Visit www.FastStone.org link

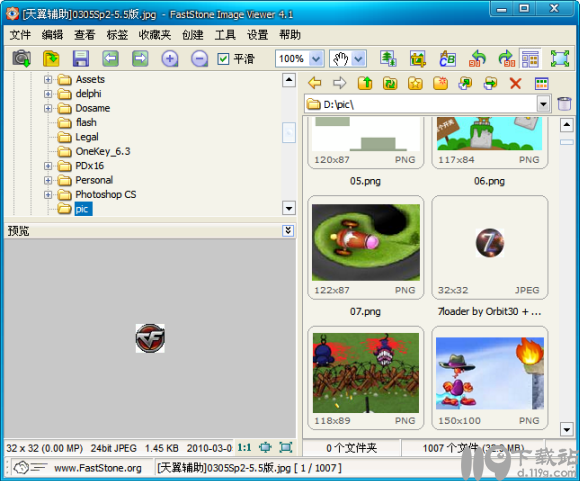[x=98, y=468]
